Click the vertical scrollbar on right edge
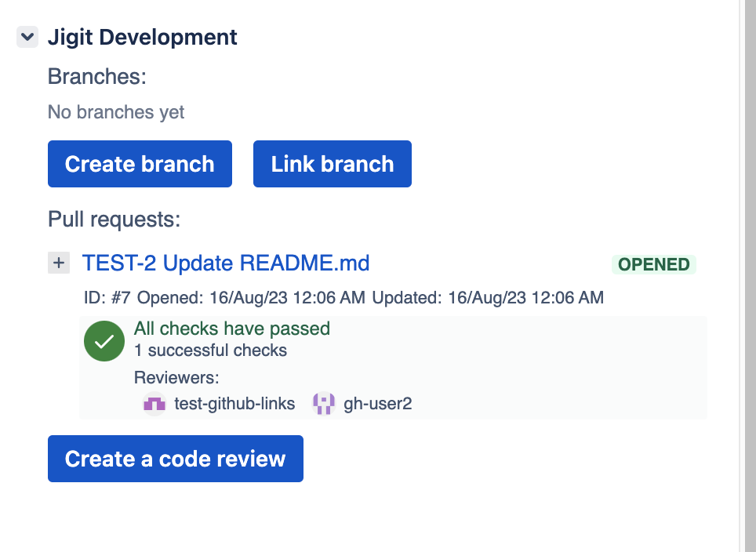 pos(747,274)
